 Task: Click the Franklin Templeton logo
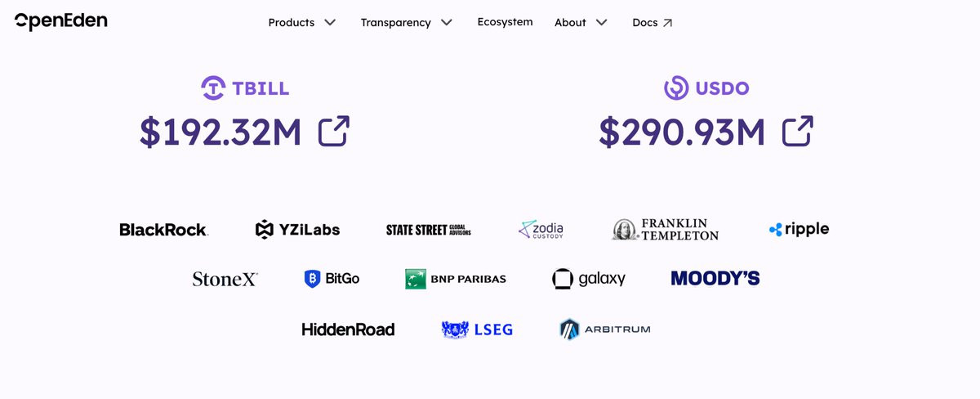click(x=666, y=230)
